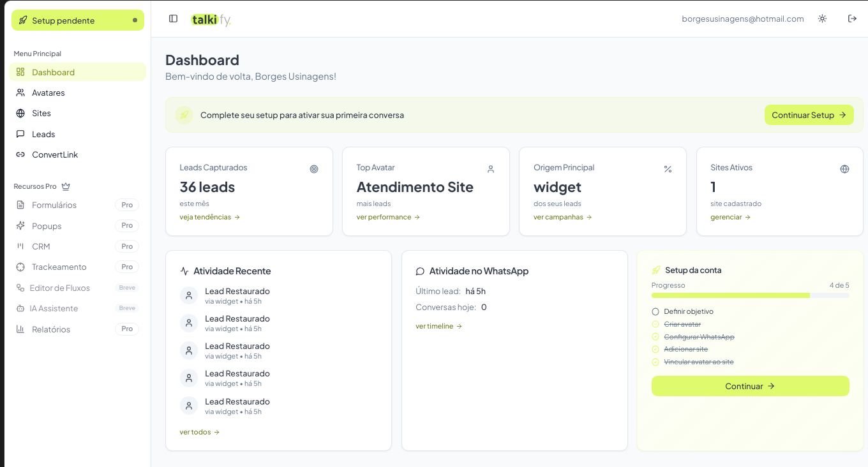Open Avatares menu item
The width and height of the screenshot is (868, 467).
pyautogui.click(x=78, y=93)
